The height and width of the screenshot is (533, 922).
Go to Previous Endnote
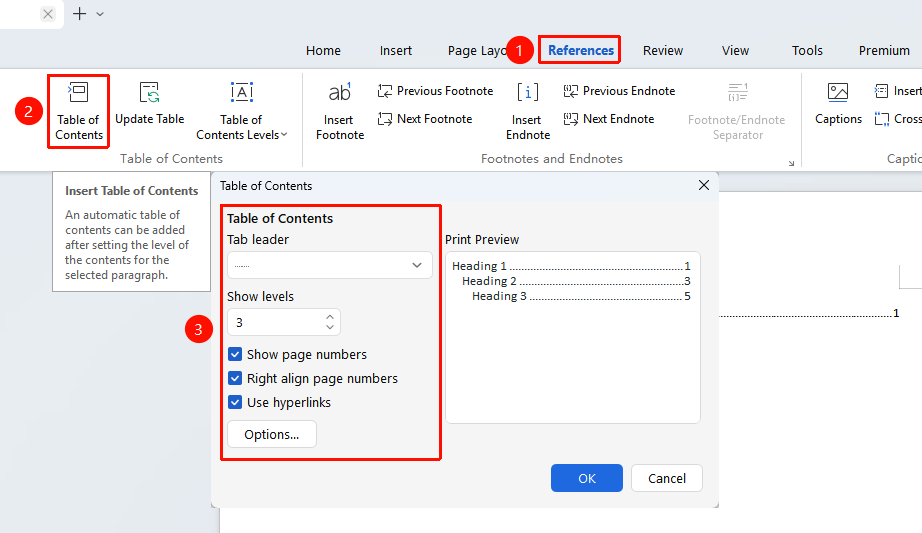click(x=619, y=91)
